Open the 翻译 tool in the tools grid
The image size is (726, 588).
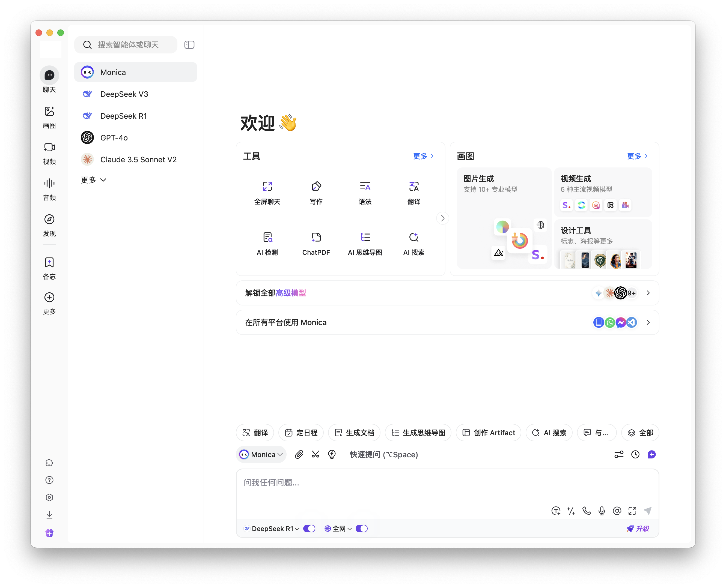point(413,193)
